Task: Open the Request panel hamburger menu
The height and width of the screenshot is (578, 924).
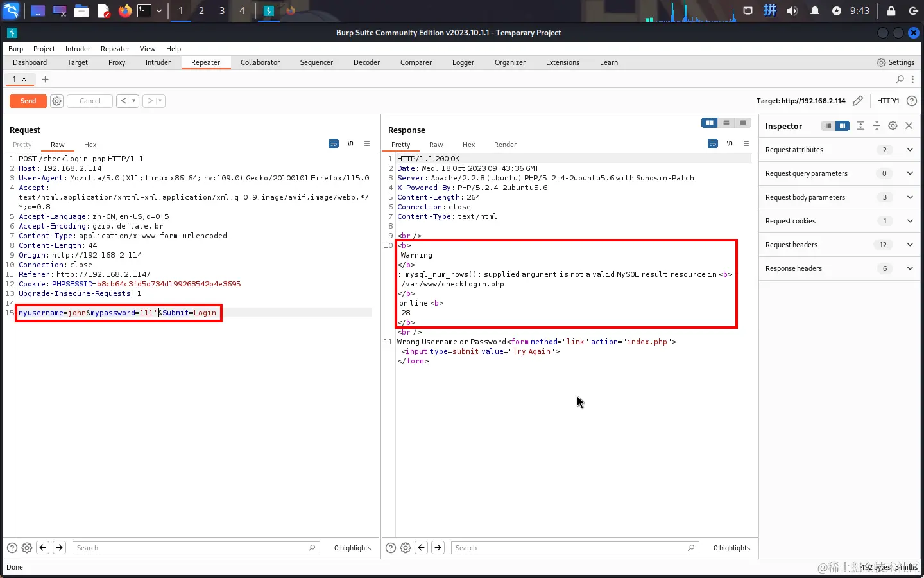Action: 367,143
